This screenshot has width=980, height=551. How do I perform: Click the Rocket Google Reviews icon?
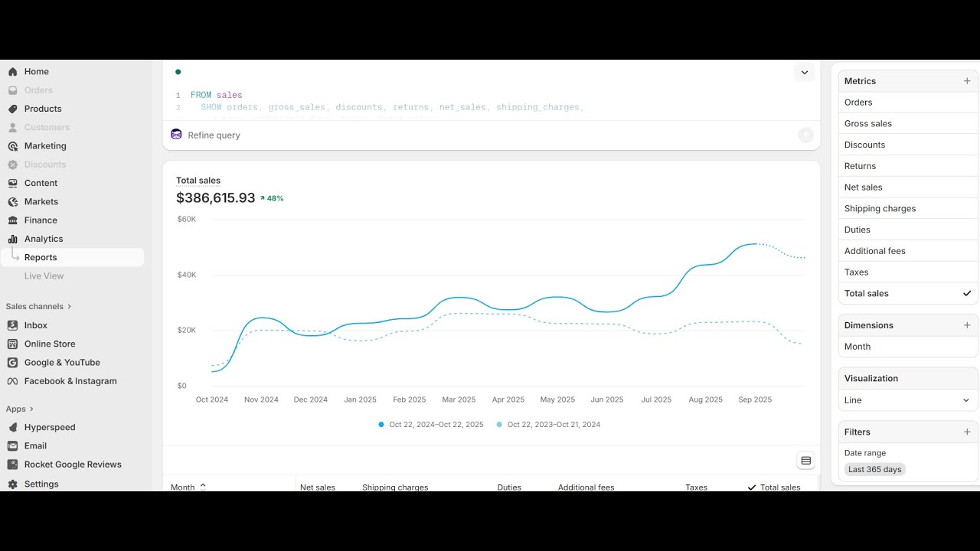[12, 465]
